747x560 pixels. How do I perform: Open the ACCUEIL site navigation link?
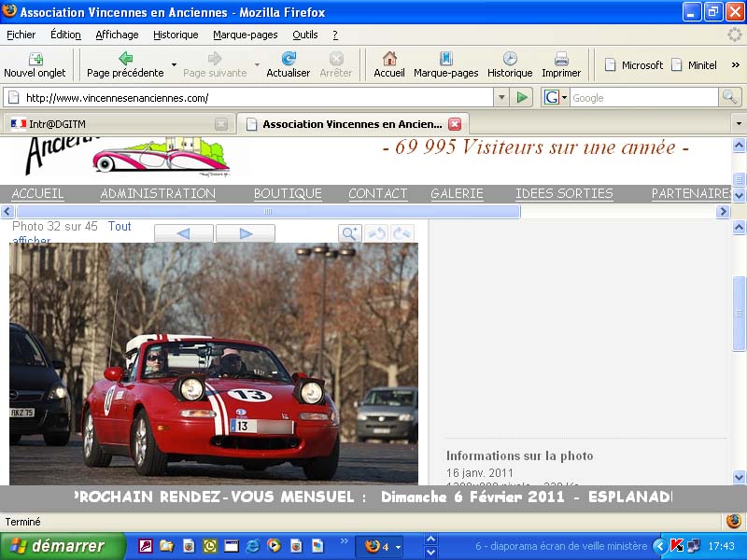click(37, 193)
